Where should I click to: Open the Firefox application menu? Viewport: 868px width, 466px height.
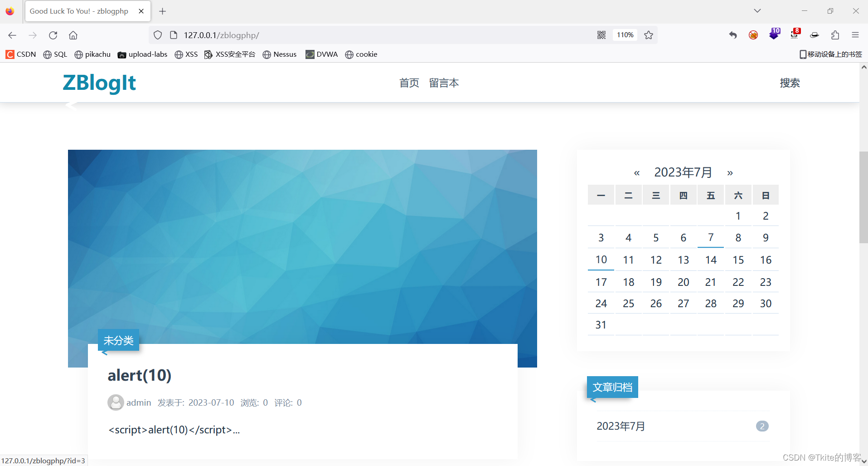pos(855,35)
